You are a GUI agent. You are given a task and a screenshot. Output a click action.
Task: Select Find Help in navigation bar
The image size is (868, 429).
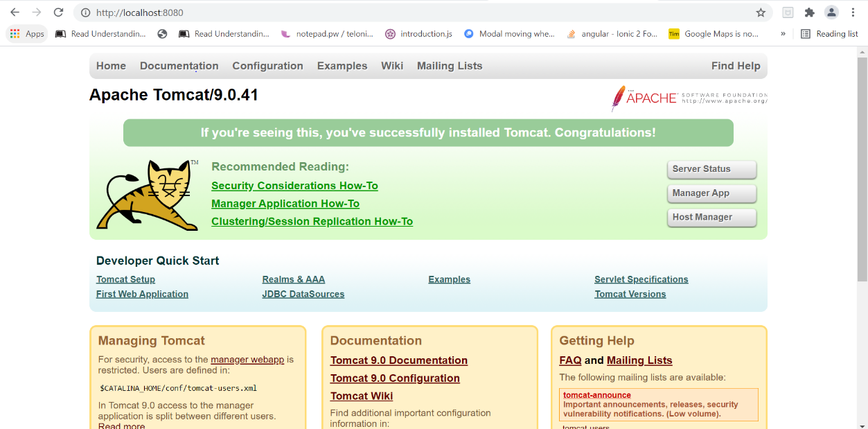(735, 66)
